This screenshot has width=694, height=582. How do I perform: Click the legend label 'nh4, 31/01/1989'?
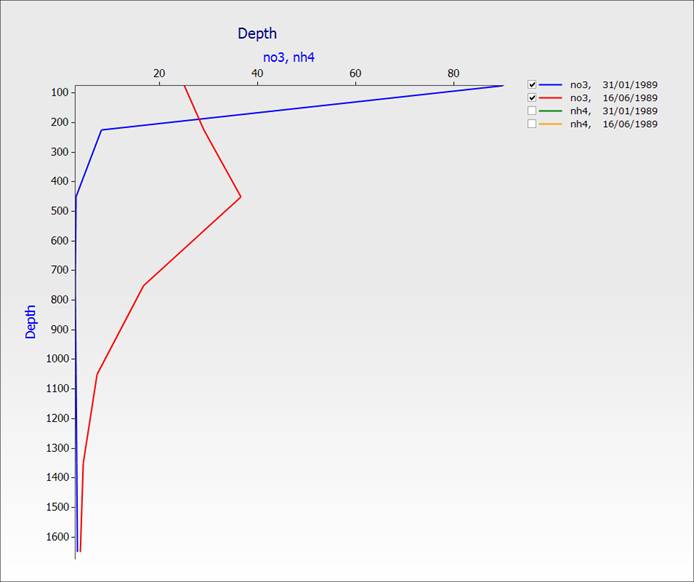pyautogui.click(x=614, y=111)
